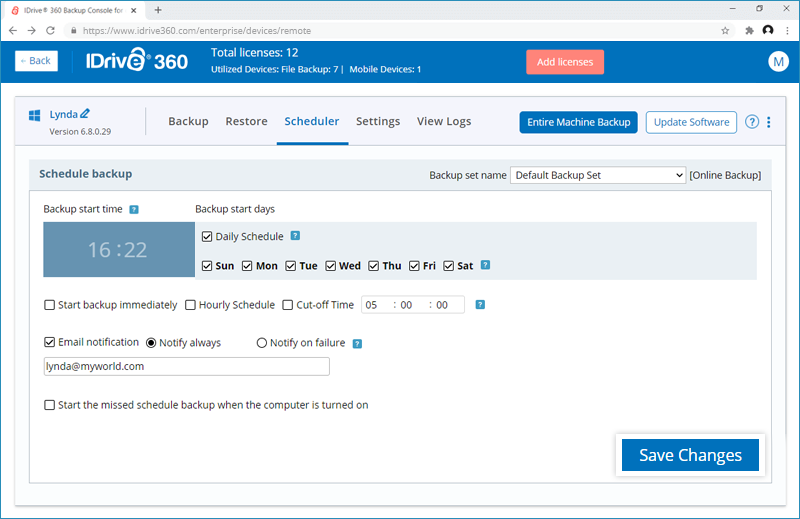Click the edit pencil icon next to Lynda
Screen dimensions: 800x519
[85, 113]
